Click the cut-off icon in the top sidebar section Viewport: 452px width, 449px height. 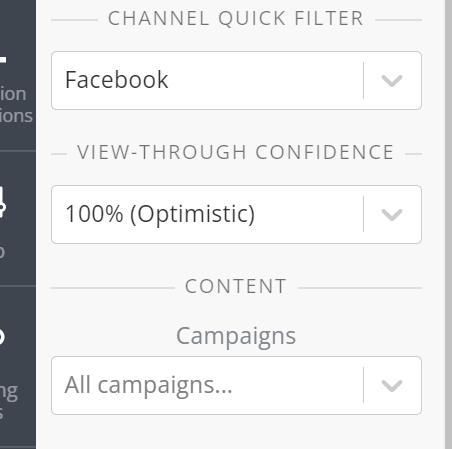[x=3, y=60]
